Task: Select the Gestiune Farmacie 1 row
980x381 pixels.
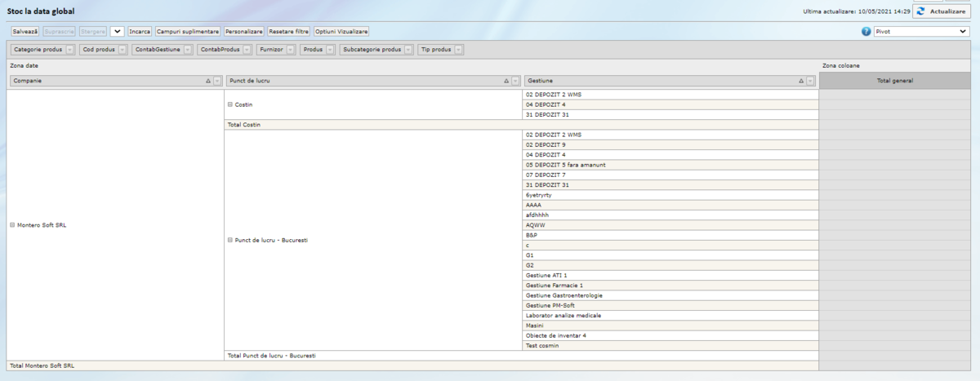Action: point(555,286)
